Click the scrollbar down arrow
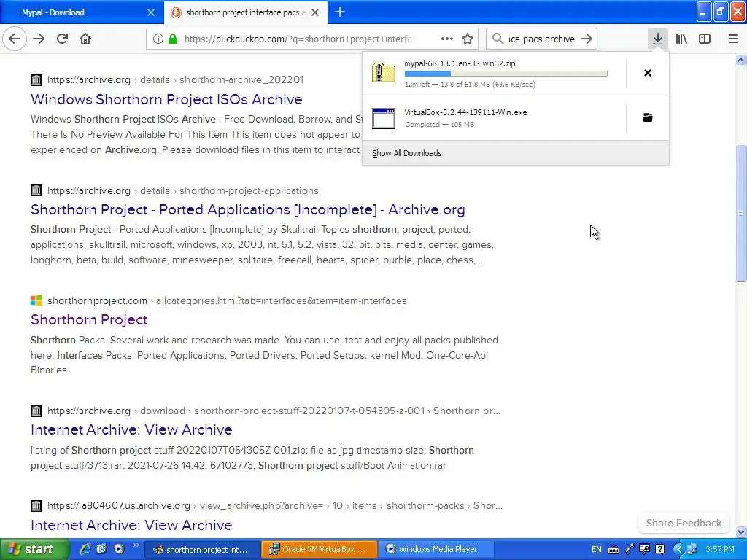The height and width of the screenshot is (560, 747). 740,532
